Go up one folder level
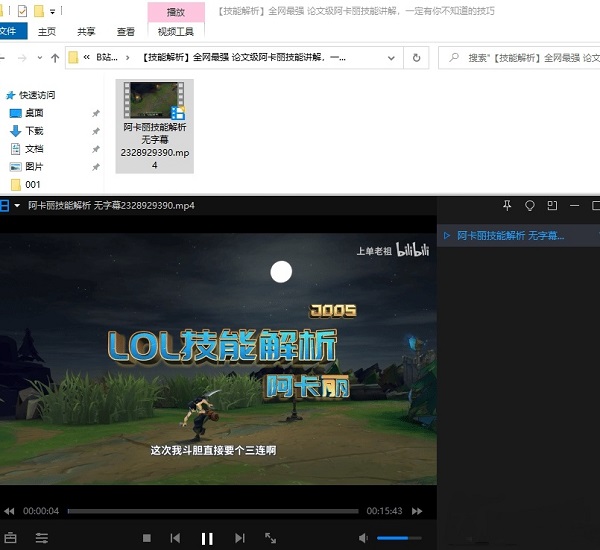Image resolution: width=600 pixels, height=550 pixels. click(x=55, y=58)
